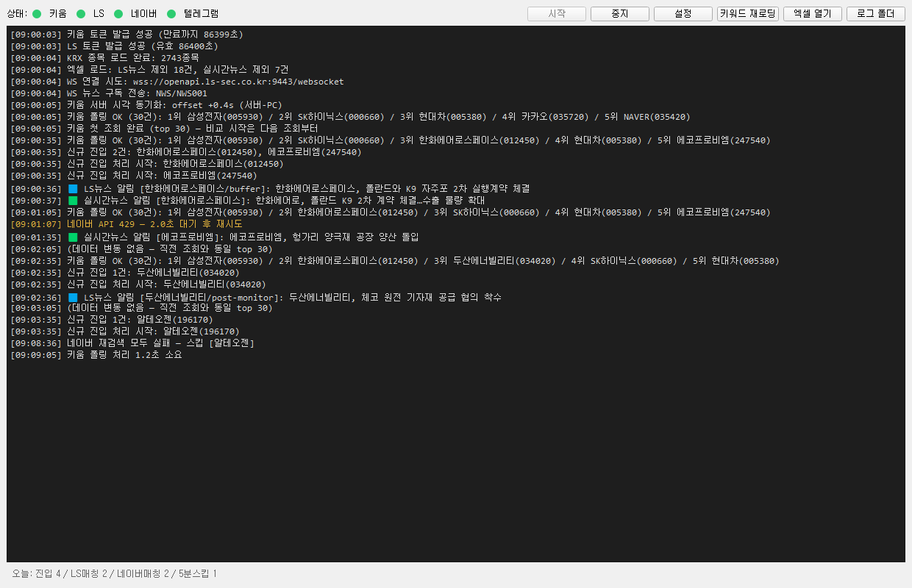Click the 09:02:05 데이터 변동 없음 line

tap(141, 249)
